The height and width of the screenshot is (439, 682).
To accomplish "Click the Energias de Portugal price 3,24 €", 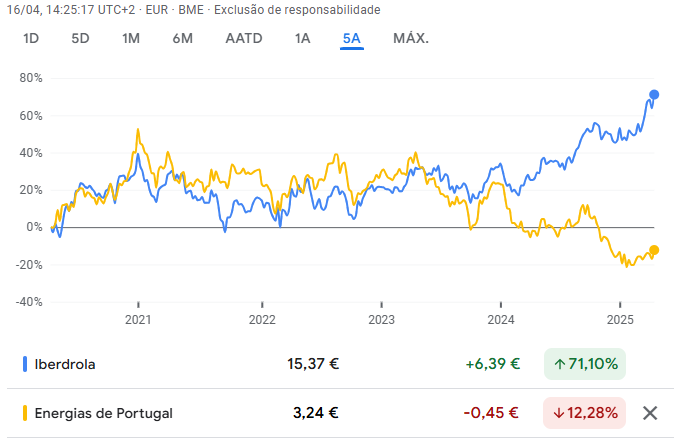I will tap(316, 412).
